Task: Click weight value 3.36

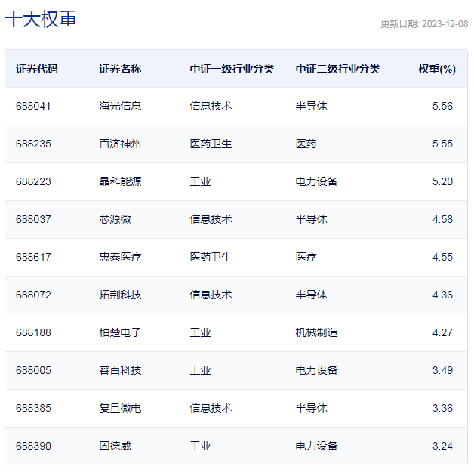Action: [442, 408]
